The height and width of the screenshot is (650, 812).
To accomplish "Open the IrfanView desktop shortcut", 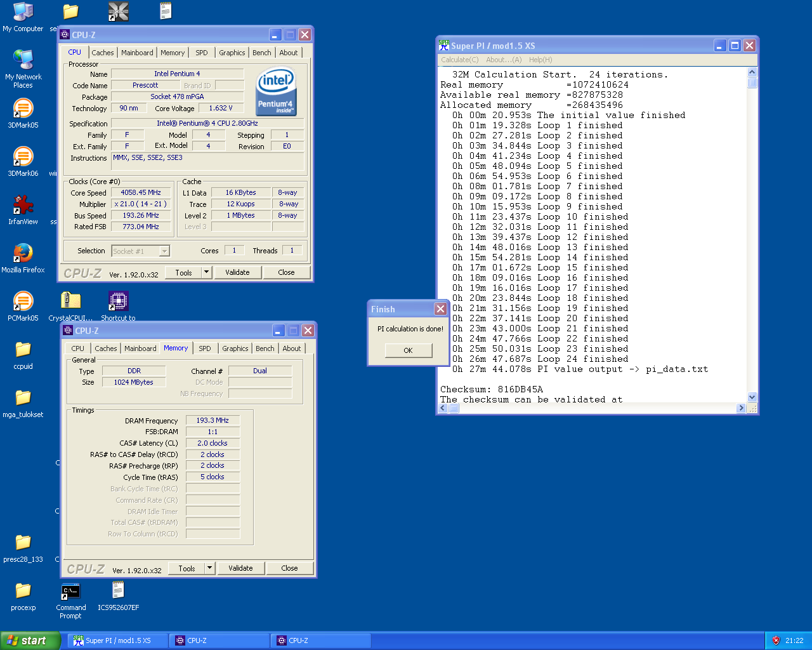I will tap(23, 210).
